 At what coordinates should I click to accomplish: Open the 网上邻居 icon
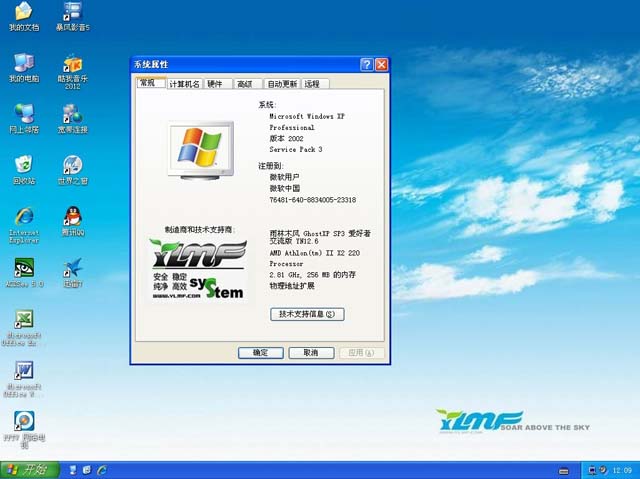coord(24,113)
